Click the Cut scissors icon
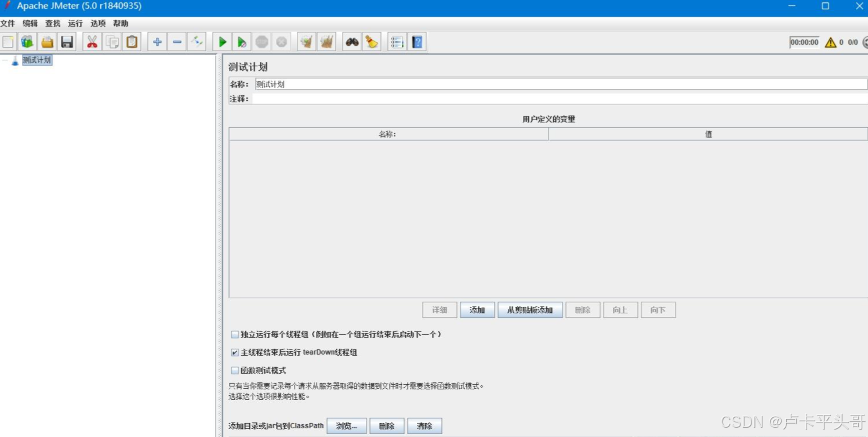The image size is (868, 437). tap(92, 42)
